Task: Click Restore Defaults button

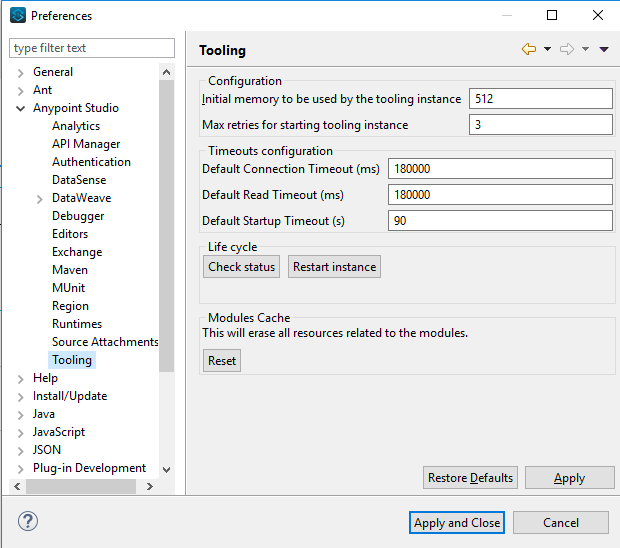Action: click(470, 478)
